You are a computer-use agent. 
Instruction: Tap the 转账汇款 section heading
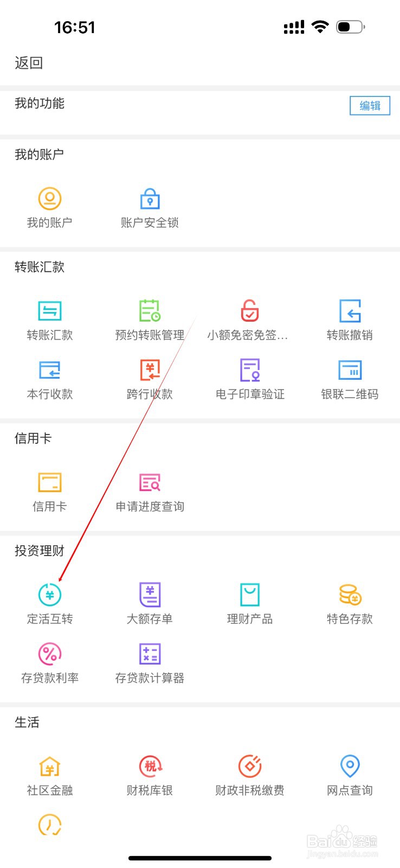(x=40, y=267)
